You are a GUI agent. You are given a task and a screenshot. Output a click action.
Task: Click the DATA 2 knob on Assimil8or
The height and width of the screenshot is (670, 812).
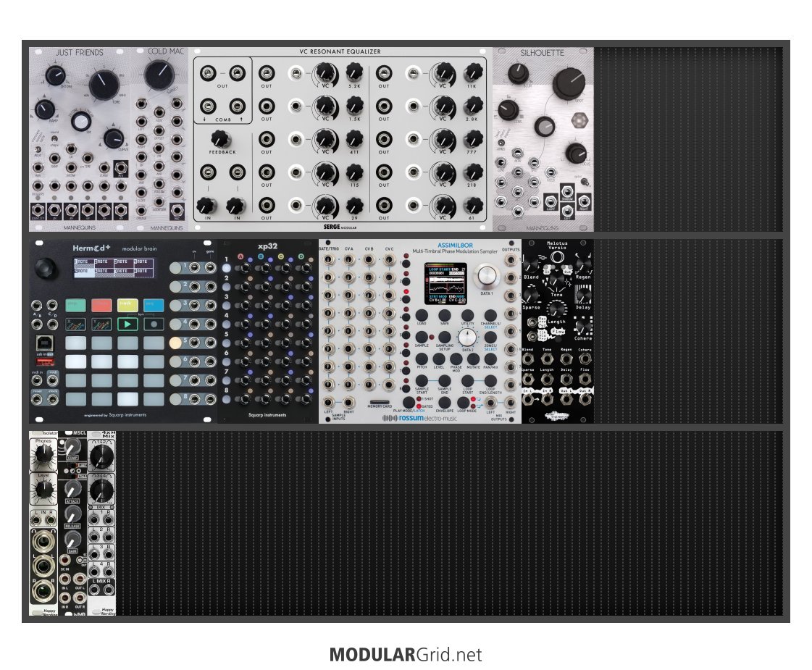[x=467, y=337]
